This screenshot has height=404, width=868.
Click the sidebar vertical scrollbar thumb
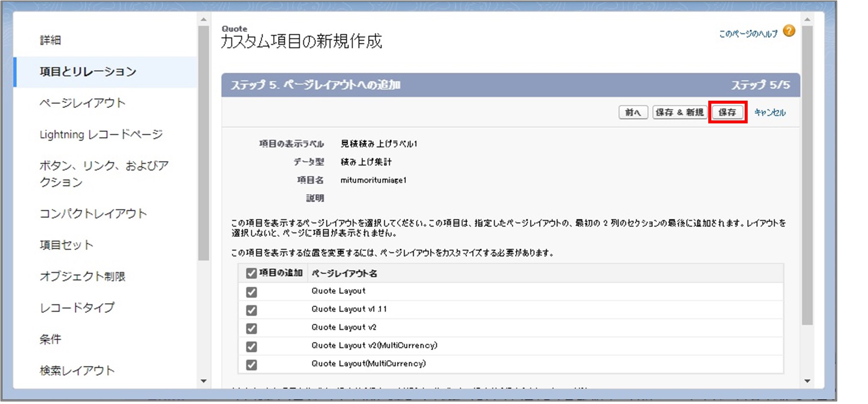pos(204,143)
